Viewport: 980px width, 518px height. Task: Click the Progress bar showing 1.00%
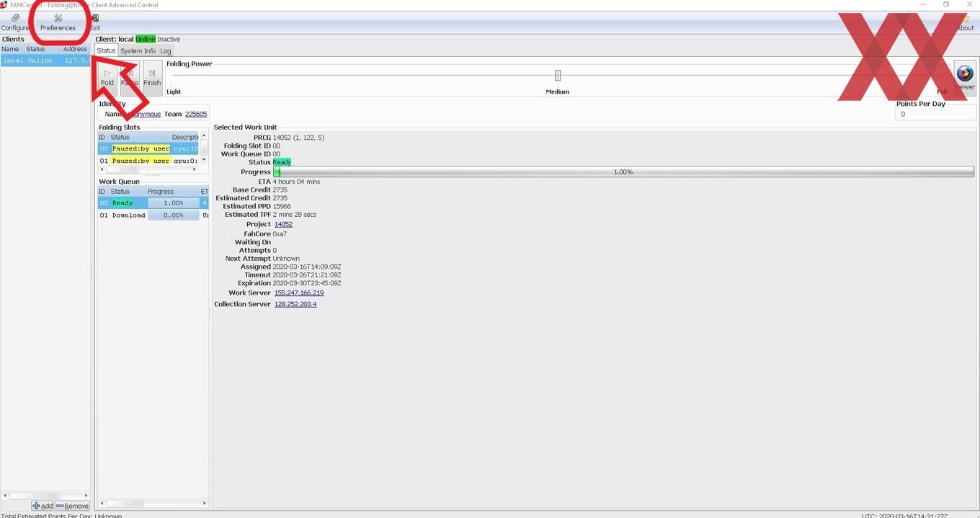click(623, 172)
